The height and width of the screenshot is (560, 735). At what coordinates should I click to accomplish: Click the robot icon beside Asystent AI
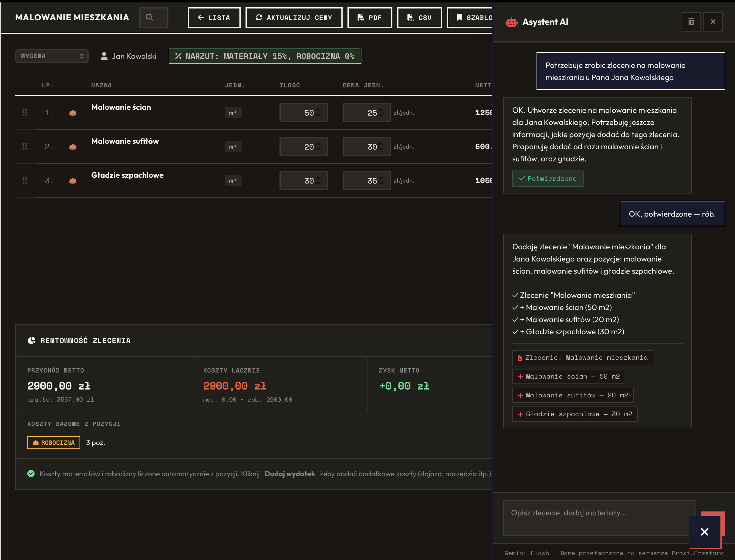pyautogui.click(x=511, y=22)
